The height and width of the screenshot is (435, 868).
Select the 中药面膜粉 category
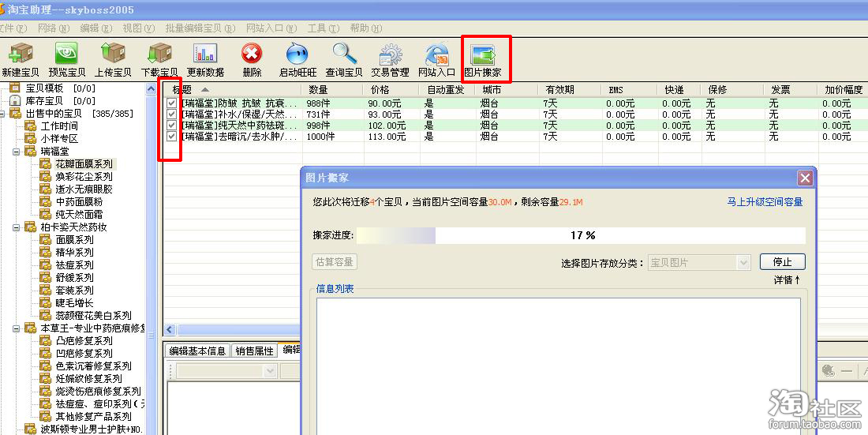click(79, 201)
